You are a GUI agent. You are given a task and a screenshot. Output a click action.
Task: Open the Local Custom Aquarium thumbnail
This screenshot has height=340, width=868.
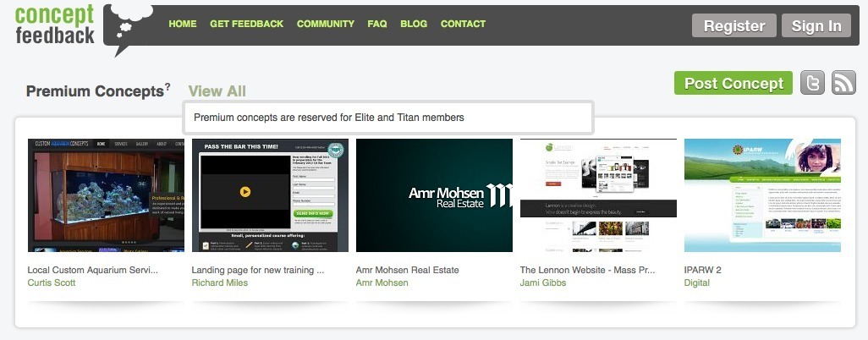pyautogui.click(x=106, y=195)
